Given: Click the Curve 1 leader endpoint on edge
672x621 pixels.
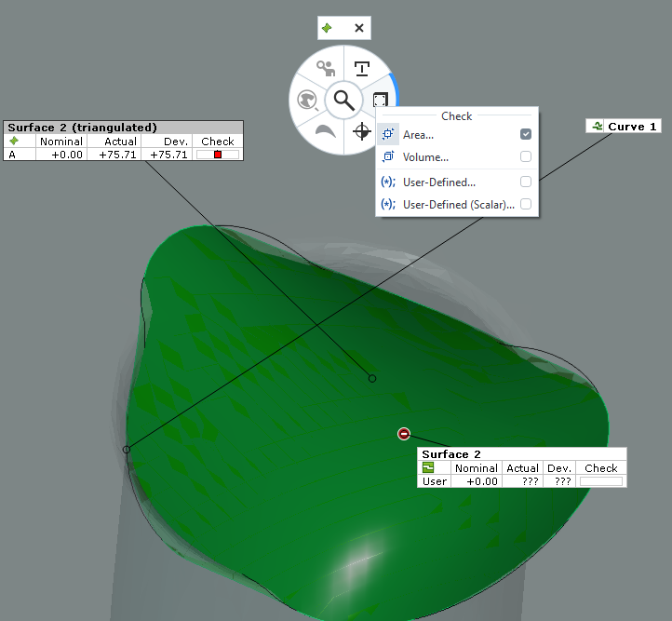Looking at the screenshot, I should click(126, 449).
